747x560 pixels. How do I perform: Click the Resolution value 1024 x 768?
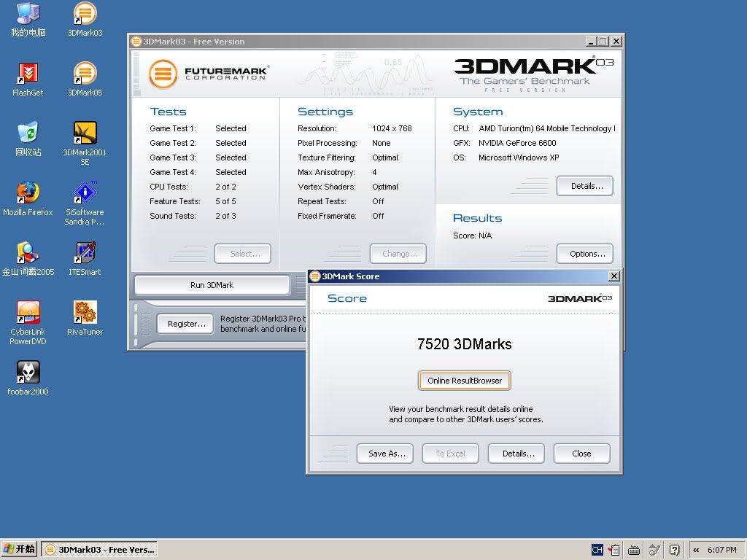392,128
